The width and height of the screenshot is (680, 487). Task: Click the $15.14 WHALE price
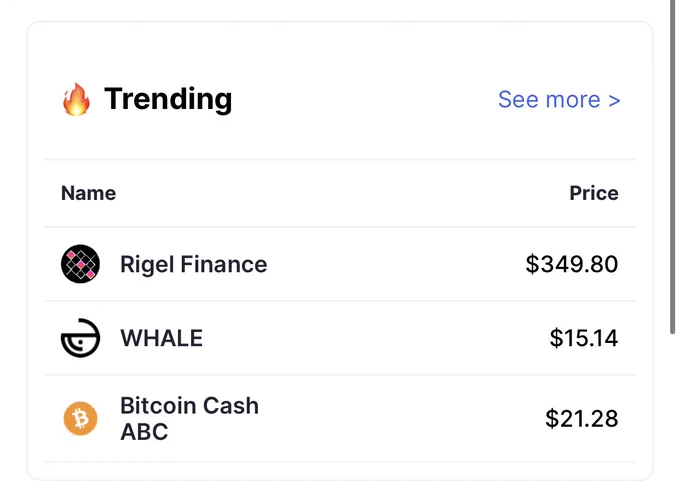coord(584,338)
